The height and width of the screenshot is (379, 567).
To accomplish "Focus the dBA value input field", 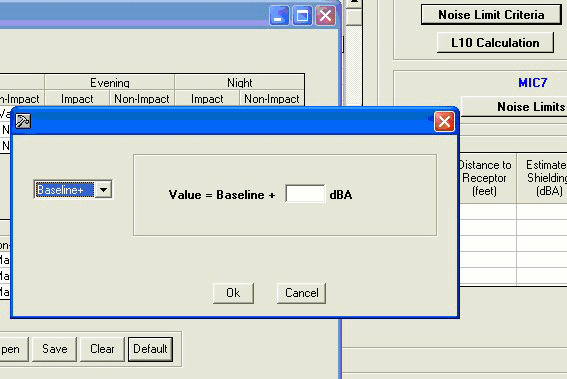I will tap(305, 194).
